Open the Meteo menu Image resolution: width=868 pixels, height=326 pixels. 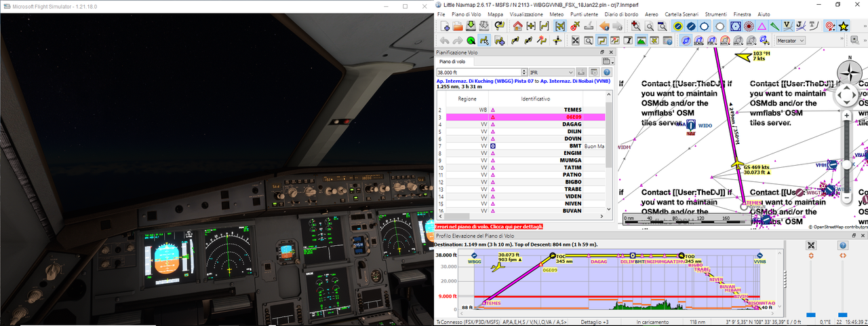(x=556, y=14)
